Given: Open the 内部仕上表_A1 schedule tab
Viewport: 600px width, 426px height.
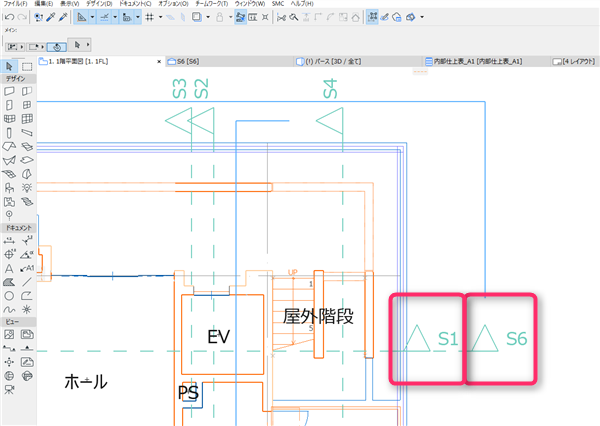Looking at the screenshot, I should [x=474, y=61].
